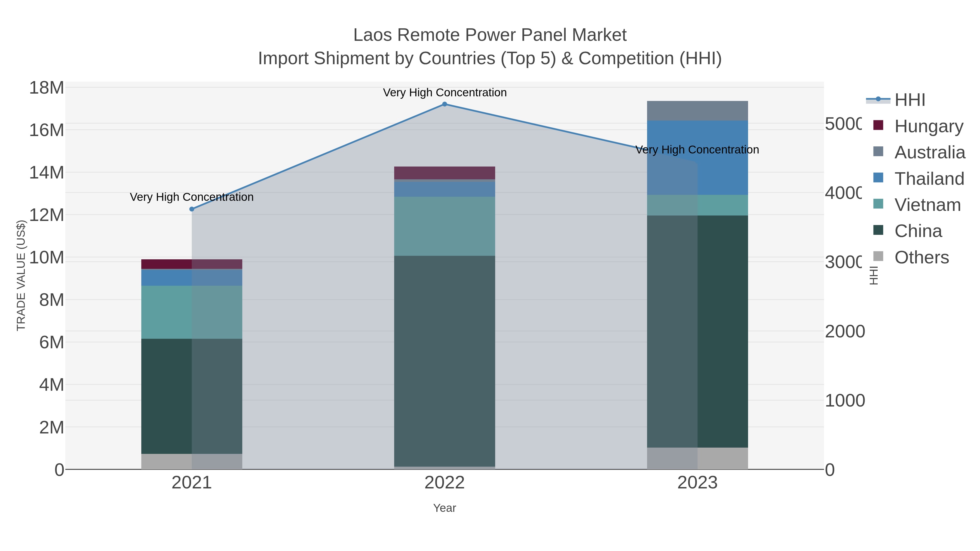Click the HHI data point for 2021

[x=192, y=209]
